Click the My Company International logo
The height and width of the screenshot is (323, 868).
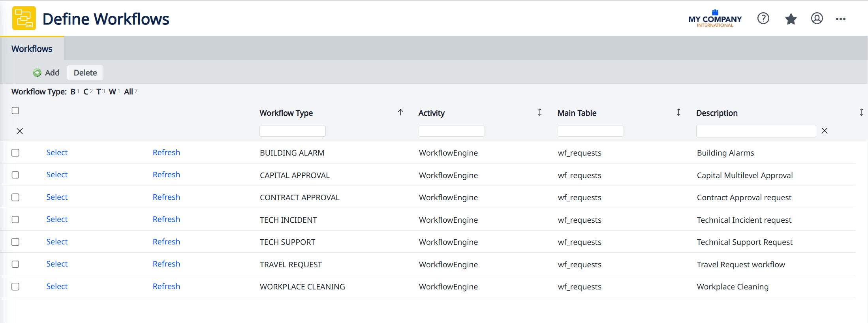point(715,19)
